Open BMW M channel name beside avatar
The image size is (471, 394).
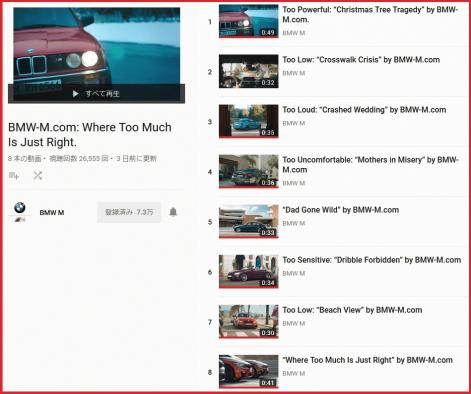click(x=52, y=213)
